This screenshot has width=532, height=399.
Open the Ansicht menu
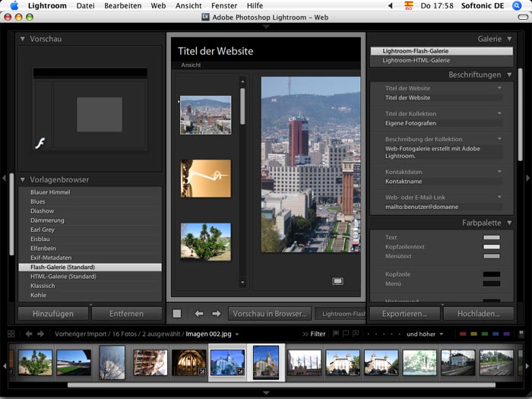point(188,6)
